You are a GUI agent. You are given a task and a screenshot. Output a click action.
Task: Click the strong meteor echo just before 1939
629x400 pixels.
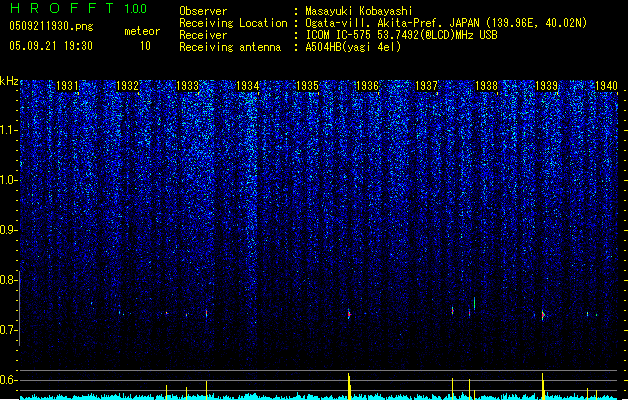(x=543, y=315)
